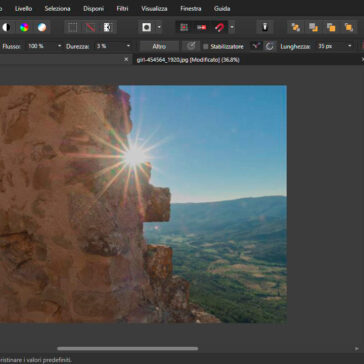Open the snapping options dropdown arrow
This screenshot has height=364, width=364.
[x=232, y=27]
